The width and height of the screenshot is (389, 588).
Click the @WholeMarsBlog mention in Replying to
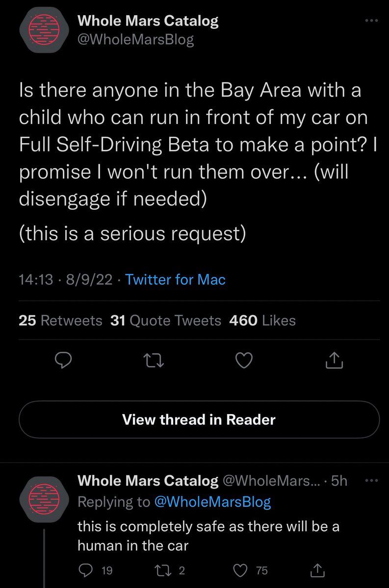(x=212, y=502)
